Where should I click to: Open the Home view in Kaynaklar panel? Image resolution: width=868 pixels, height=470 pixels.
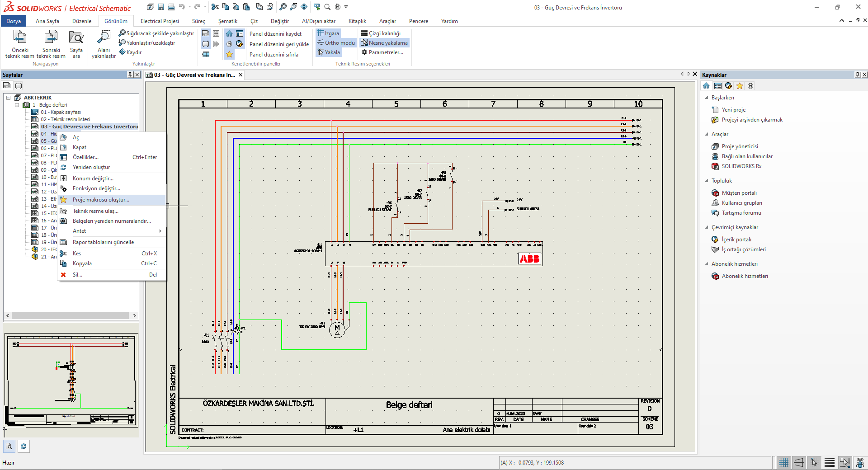pos(706,85)
